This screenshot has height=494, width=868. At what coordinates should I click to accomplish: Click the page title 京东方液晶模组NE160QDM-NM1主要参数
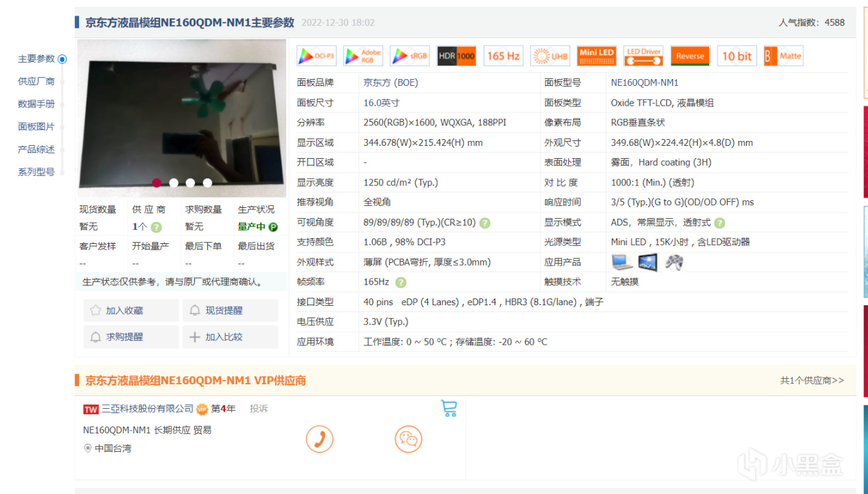pos(189,22)
